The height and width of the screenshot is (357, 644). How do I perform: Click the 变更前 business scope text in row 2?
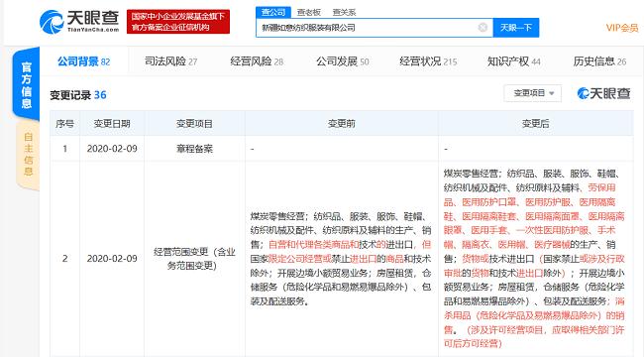point(341,258)
